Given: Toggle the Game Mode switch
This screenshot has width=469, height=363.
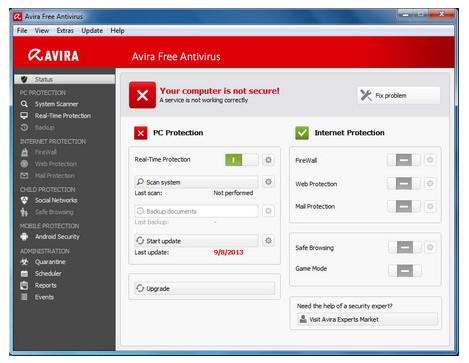Looking at the screenshot, I should coord(405,271).
